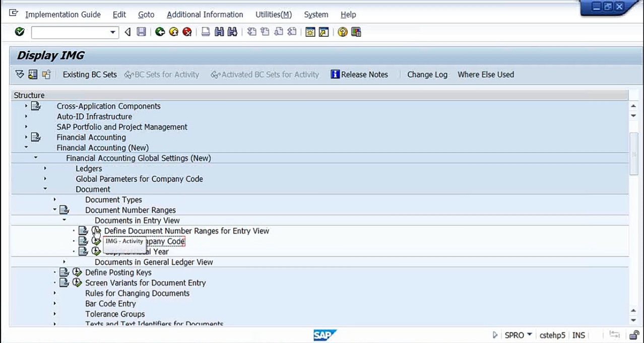Expand the Tolerance Groups node
Screen dimensions: 644x343
point(55,314)
